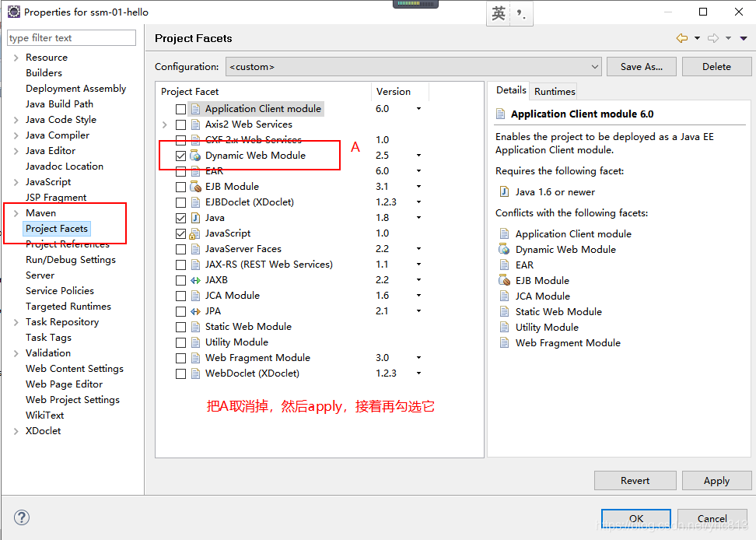The image size is (756, 540).
Task: Click the back navigation arrow icon
Action: (x=682, y=38)
